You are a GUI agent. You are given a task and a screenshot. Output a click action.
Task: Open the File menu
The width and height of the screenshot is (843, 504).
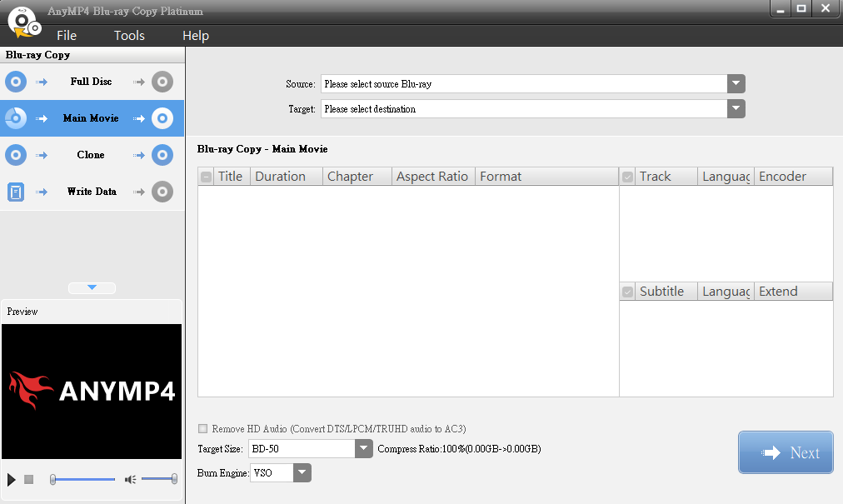[67, 36]
